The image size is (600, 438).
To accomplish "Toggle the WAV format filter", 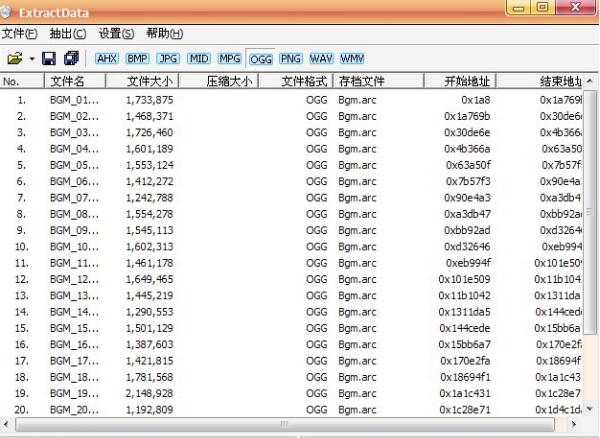I will (321, 59).
